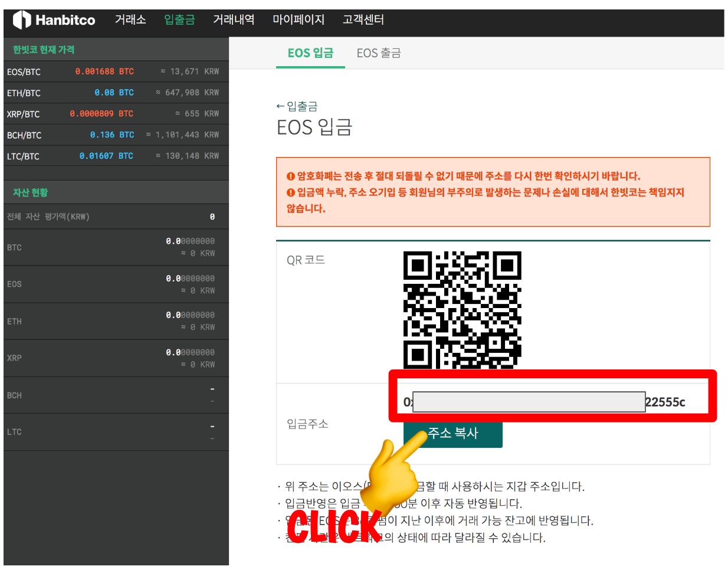Go back via ←입출금 link

pos(297,106)
